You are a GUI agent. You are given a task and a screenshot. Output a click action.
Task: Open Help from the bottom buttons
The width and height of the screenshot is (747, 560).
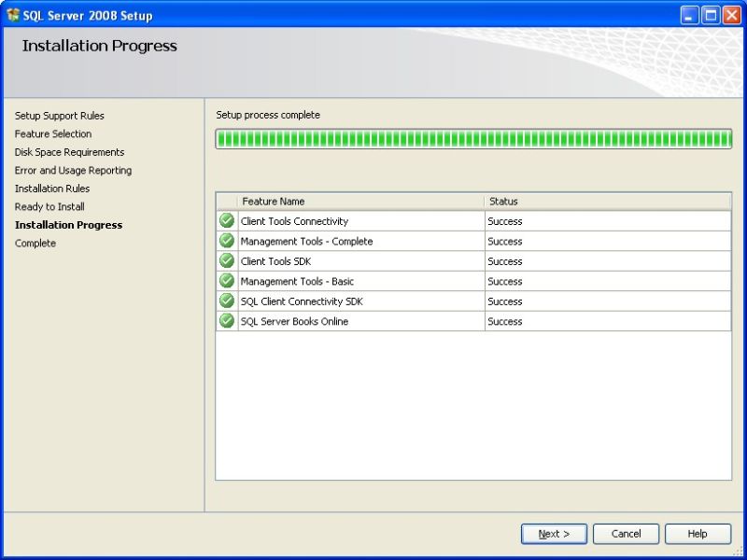click(x=698, y=533)
